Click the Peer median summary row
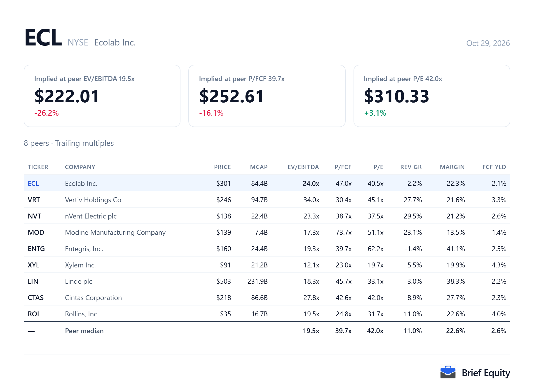Viewport: 534px width, 392px height. point(267,331)
